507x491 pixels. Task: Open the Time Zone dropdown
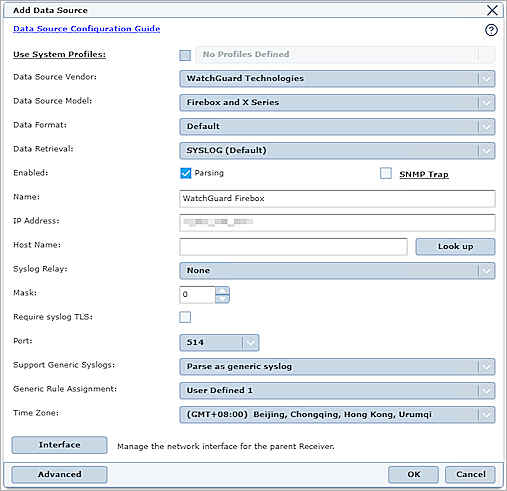pos(337,415)
